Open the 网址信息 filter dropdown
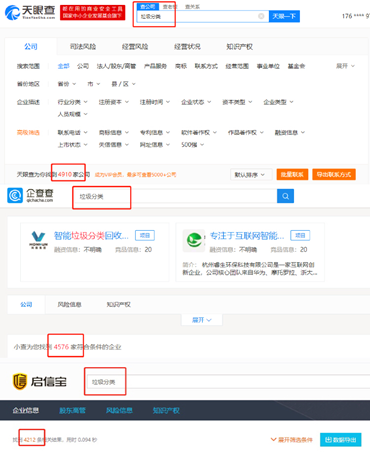The height and width of the screenshot is (452, 370). [x=155, y=145]
